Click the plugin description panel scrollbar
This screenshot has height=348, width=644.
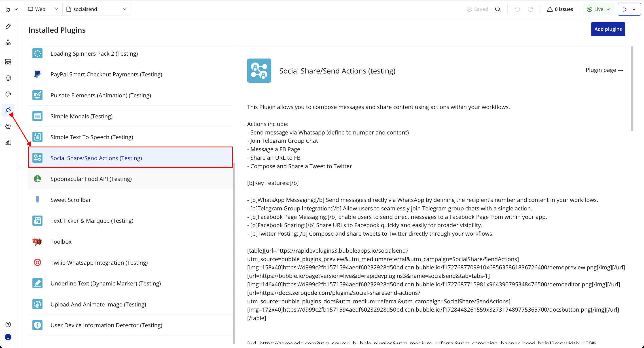tap(632, 89)
